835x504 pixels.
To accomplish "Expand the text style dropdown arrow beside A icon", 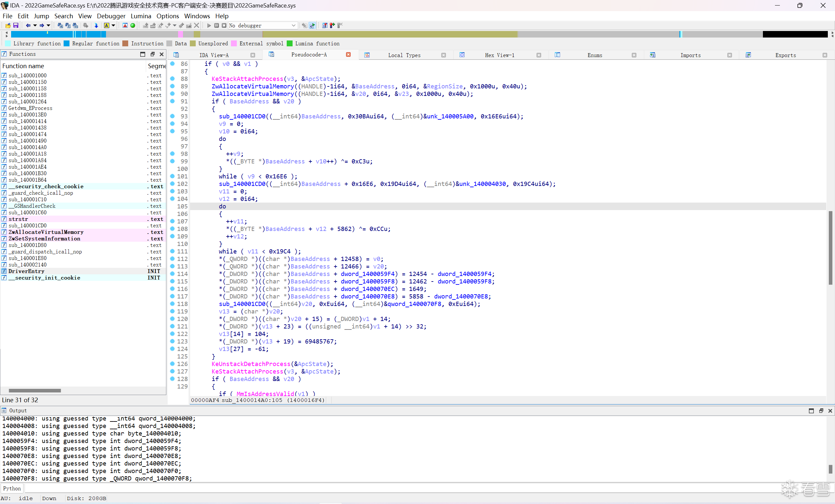I will tap(114, 25).
